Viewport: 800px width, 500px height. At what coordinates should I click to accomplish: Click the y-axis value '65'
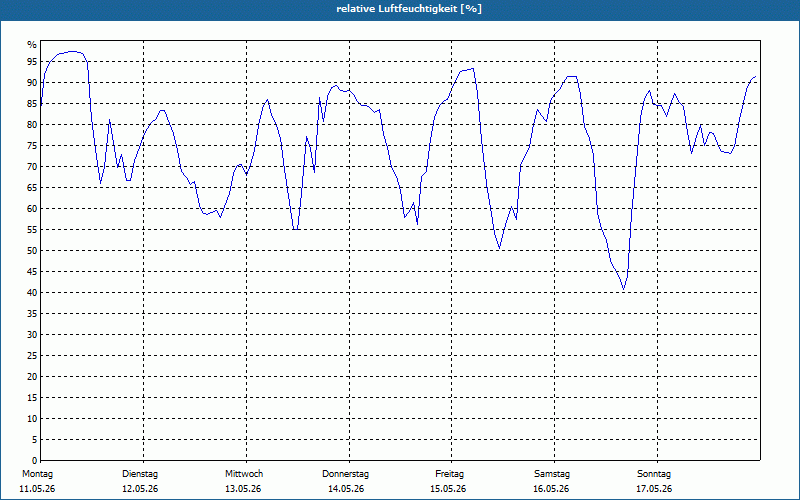point(32,188)
